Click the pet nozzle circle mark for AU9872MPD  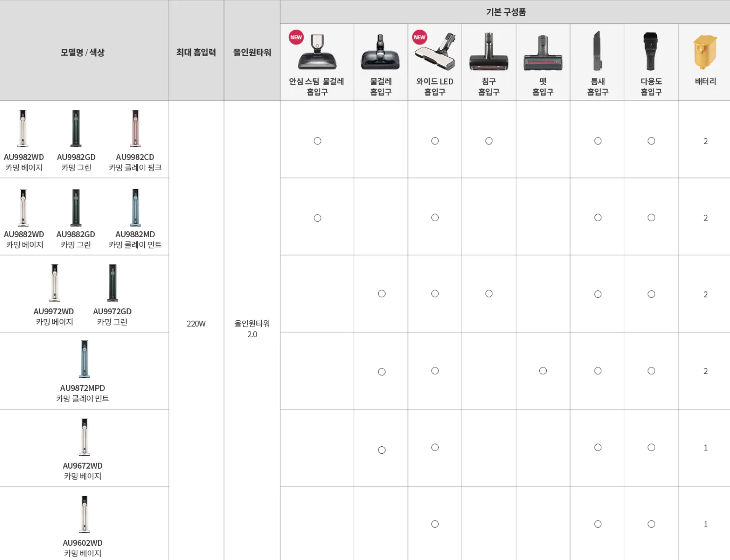(x=543, y=371)
